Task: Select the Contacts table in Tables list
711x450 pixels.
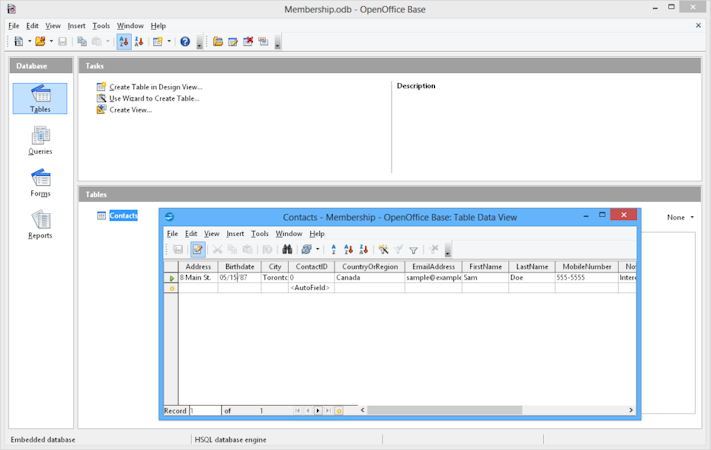Action: pos(123,215)
